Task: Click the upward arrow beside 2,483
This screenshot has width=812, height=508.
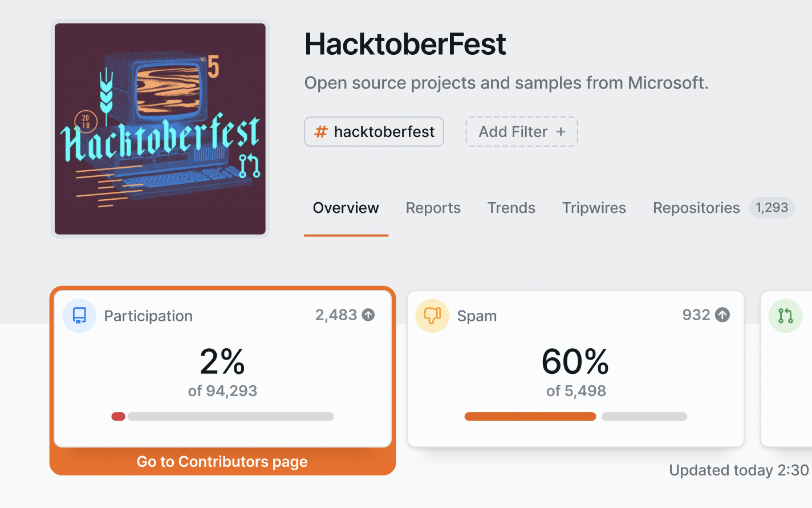Action: pos(369,315)
